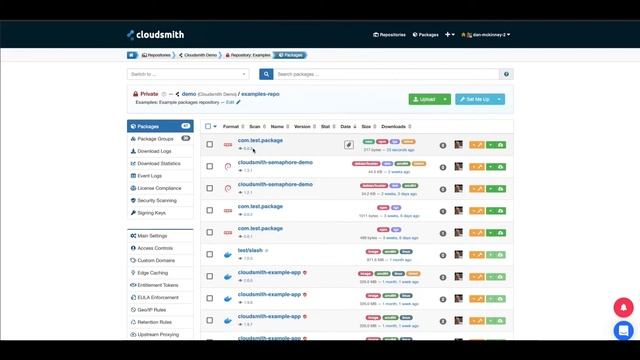Open Repositories in the top navigation
Viewport: 640px width, 360px height.
tap(389, 35)
